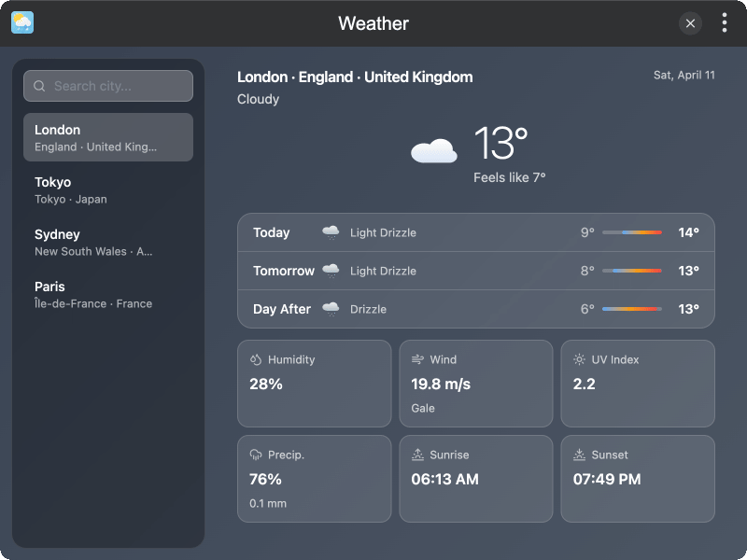Click the Sunset icon
The width and height of the screenshot is (747, 560).
(x=579, y=455)
